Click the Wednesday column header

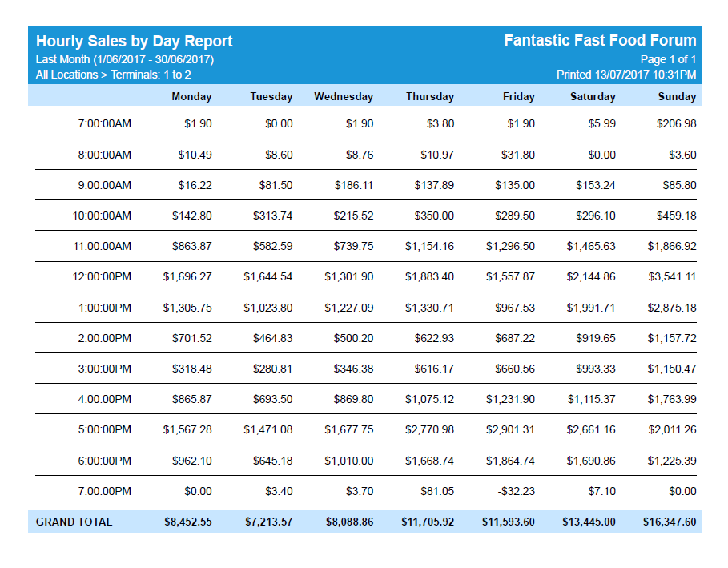(344, 97)
